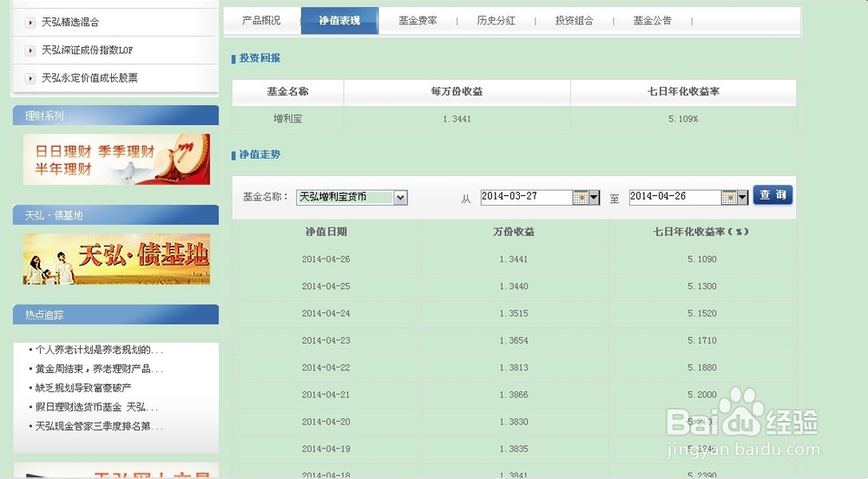Click the 1.3866 value cell

pyautogui.click(x=514, y=394)
